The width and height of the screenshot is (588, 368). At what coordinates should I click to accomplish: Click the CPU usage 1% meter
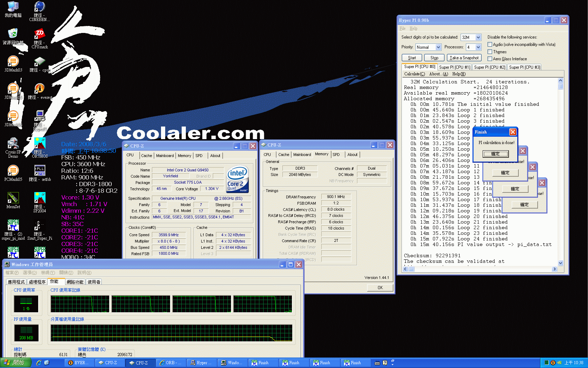26,304
